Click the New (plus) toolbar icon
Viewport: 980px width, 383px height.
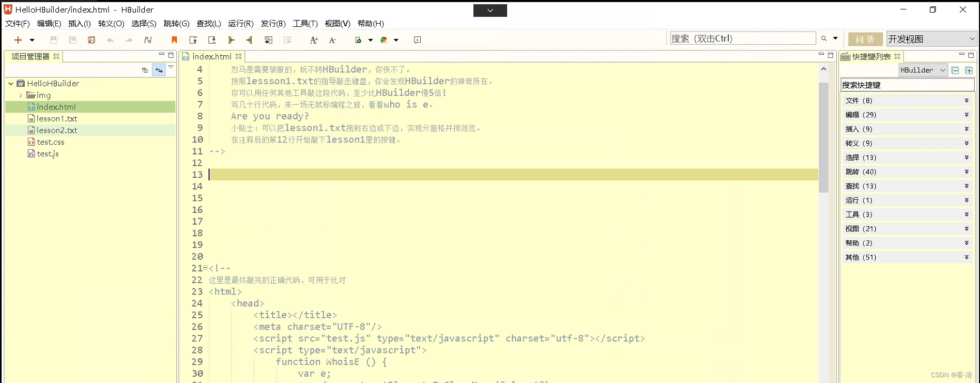[x=18, y=40]
